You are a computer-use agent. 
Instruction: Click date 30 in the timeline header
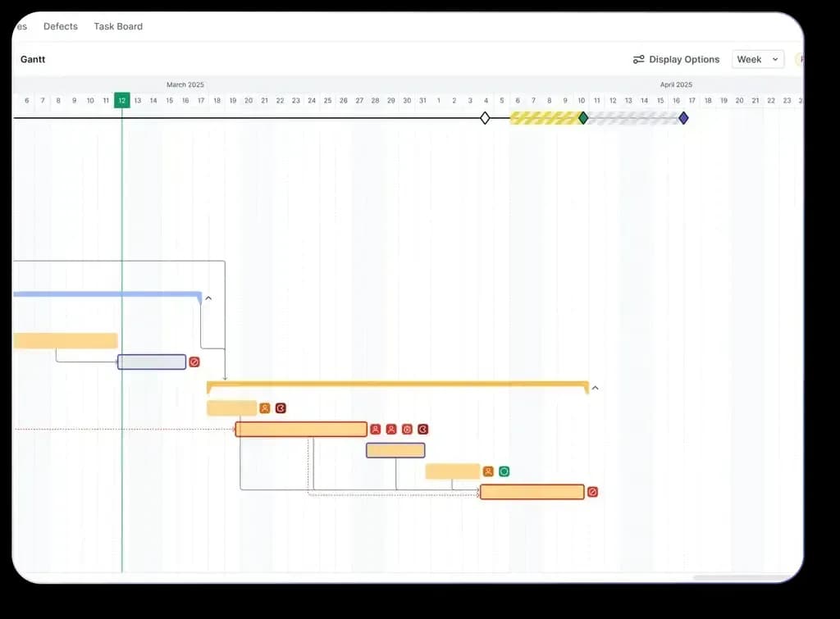coord(407,100)
